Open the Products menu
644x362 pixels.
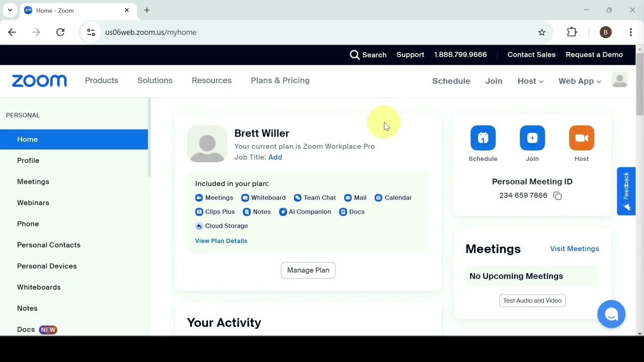(x=102, y=80)
